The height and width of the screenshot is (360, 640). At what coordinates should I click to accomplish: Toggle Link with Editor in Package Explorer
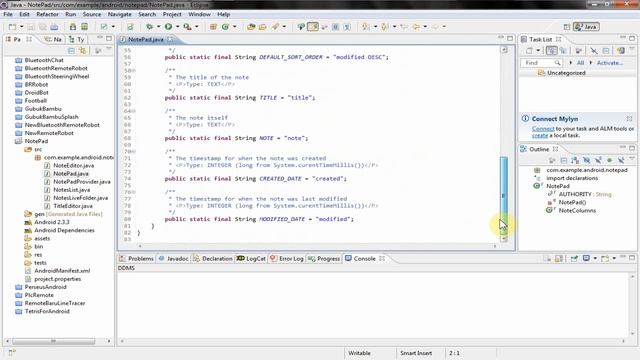[x=83, y=51]
